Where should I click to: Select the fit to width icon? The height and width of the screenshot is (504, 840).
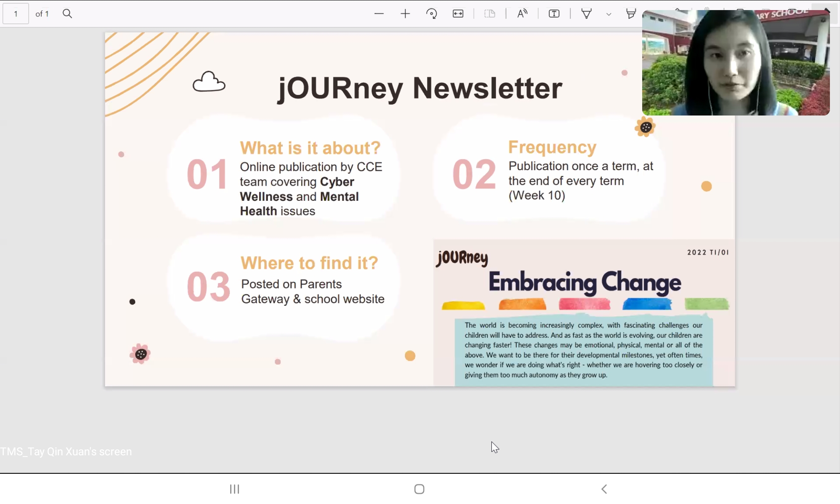click(458, 14)
